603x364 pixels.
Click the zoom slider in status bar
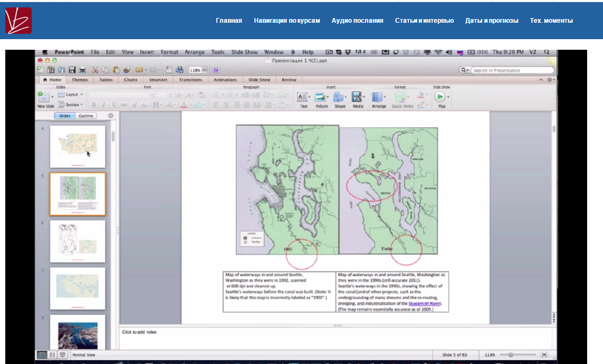click(x=510, y=354)
